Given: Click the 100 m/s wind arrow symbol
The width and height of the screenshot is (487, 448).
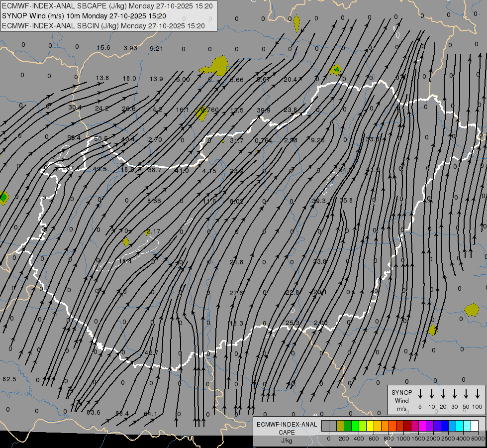Looking at the screenshot, I should (x=478, y=394).
